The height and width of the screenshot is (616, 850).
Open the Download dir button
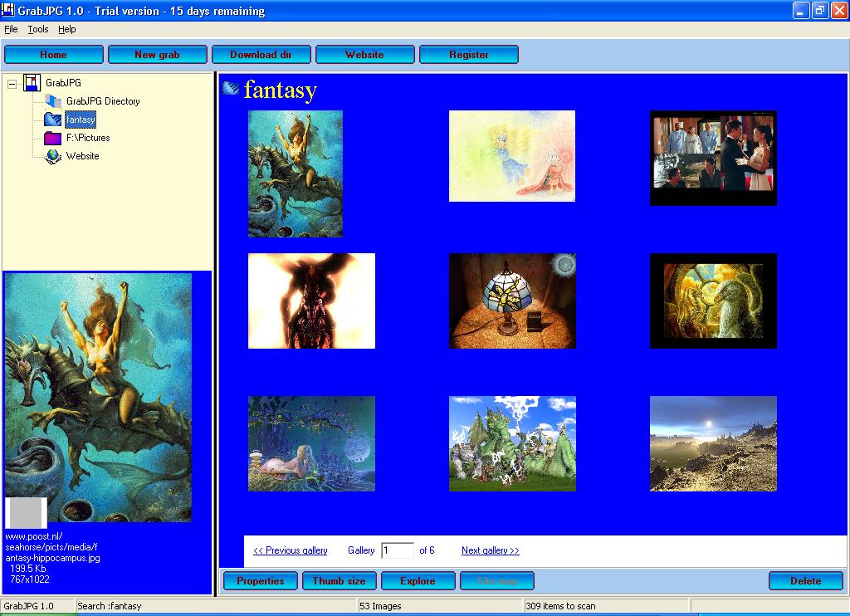261,54
